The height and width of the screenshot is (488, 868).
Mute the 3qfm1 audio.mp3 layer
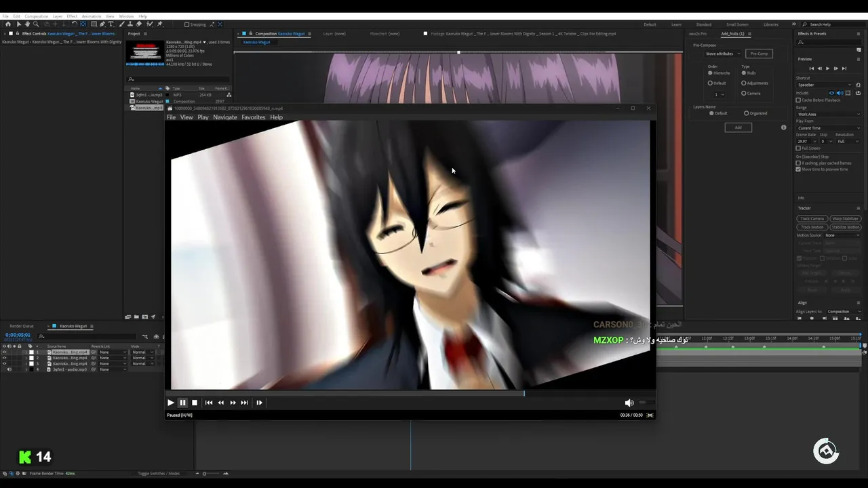[9, 369]
